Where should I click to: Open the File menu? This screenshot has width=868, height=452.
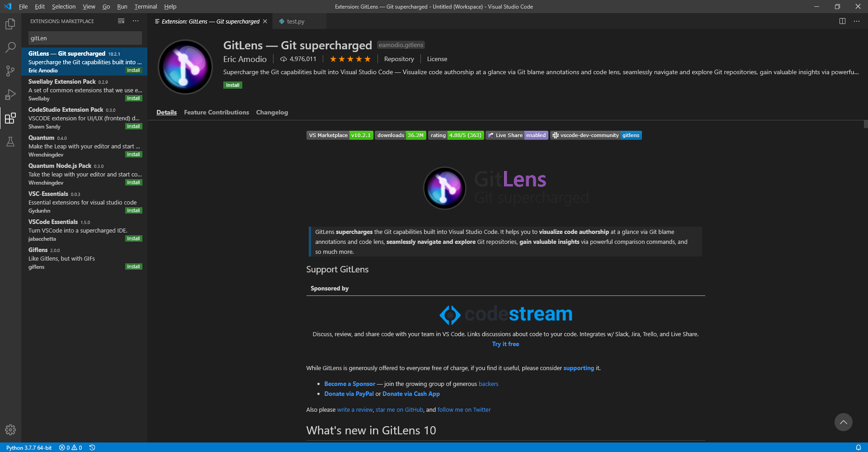[x=23, y=6]
